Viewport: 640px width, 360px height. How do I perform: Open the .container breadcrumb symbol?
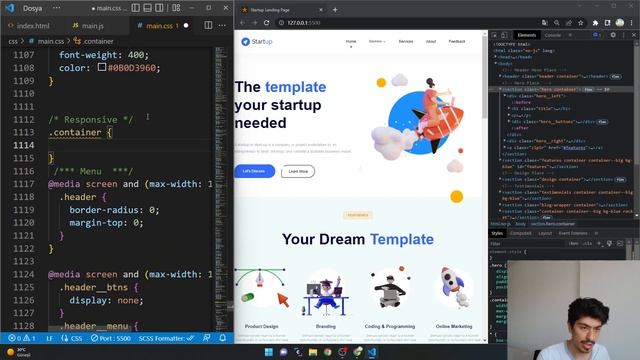93,41
